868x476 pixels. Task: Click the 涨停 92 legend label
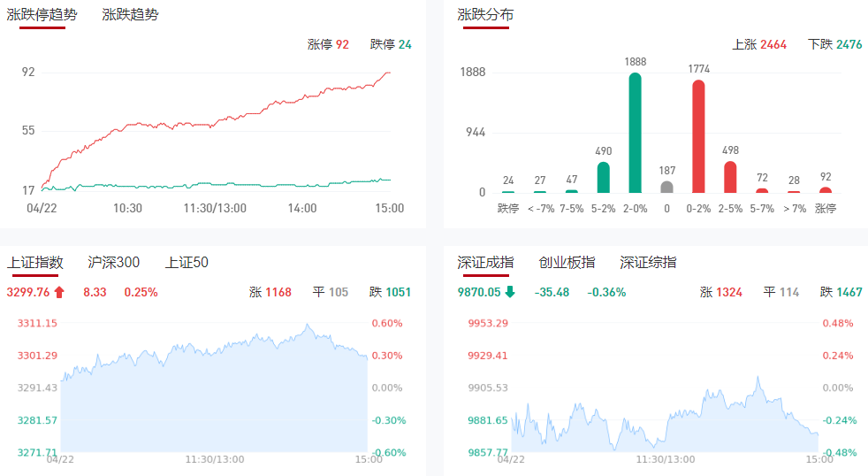click(x=328, y=44)
